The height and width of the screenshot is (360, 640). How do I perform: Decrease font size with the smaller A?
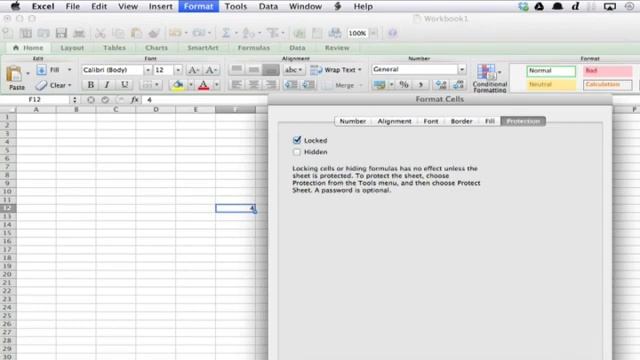point(211,70)
